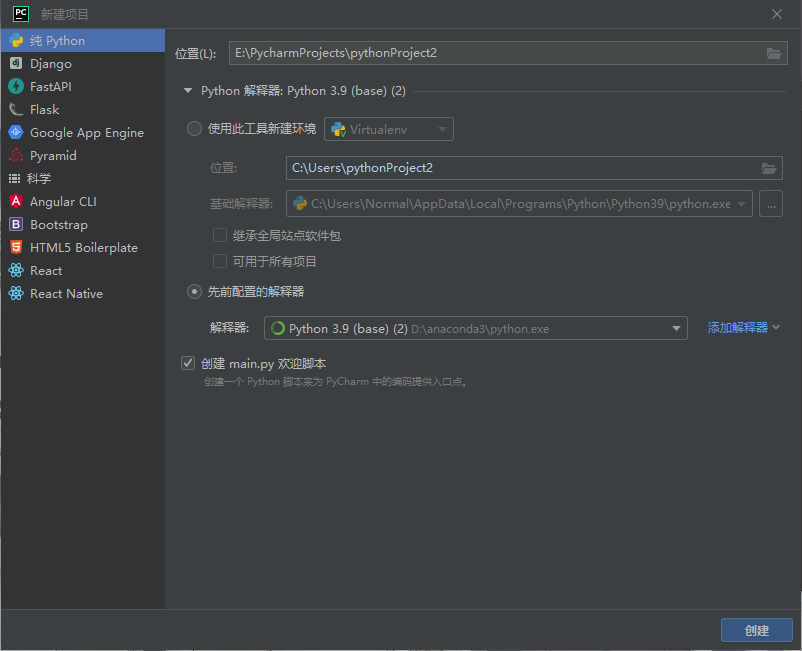This screenshot has width=802, height=651.
Task: Uncheck 创建 main.py 欢迎脚本 box
Action: click(188, 363)
